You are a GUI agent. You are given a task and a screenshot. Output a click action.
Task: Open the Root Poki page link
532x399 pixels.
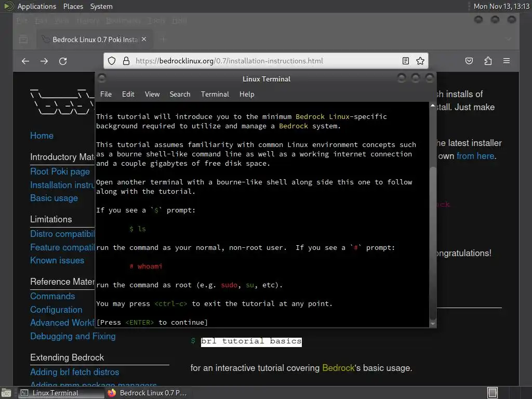coord(60,171)
